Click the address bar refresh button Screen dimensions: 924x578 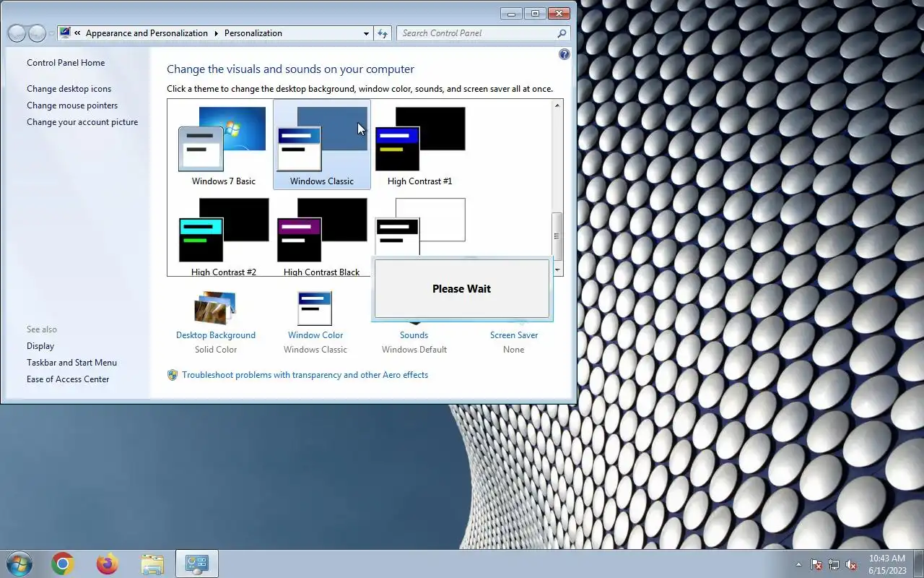click(x=383, y=33)
